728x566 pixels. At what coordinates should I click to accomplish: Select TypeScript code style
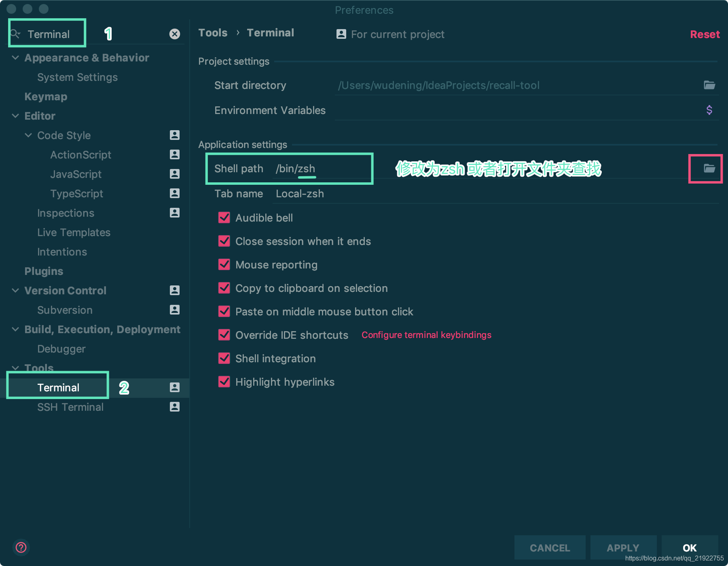pyautogui.click(x=76, y=194)
